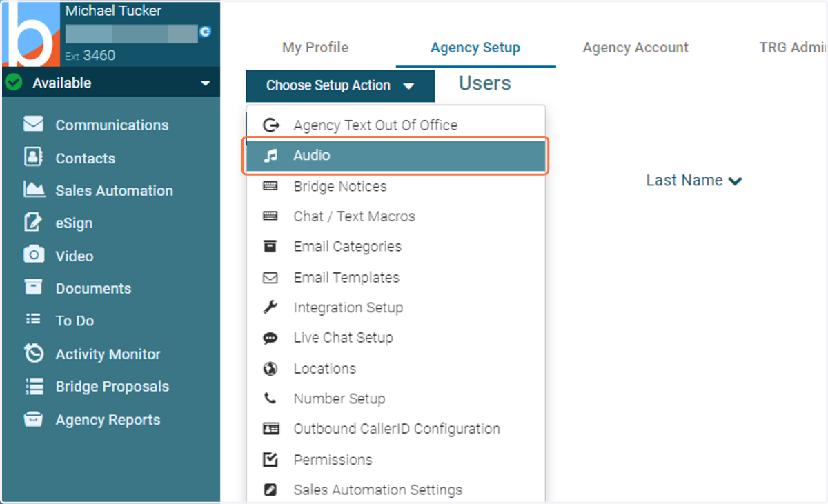Open eSign sidebar link
828x504 pixels.
[x=74, y=223]
